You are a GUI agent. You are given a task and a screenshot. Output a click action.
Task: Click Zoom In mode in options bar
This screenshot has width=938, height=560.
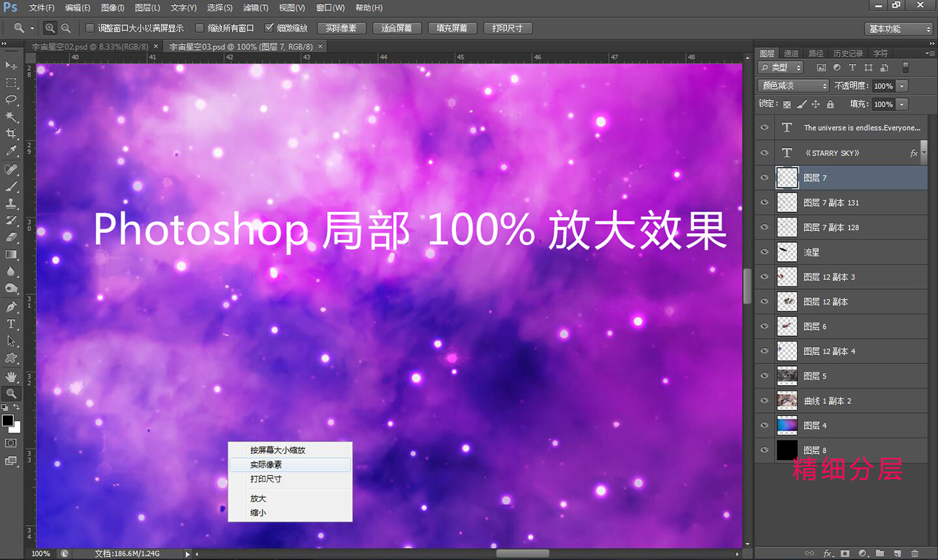[x=50, y=28]
